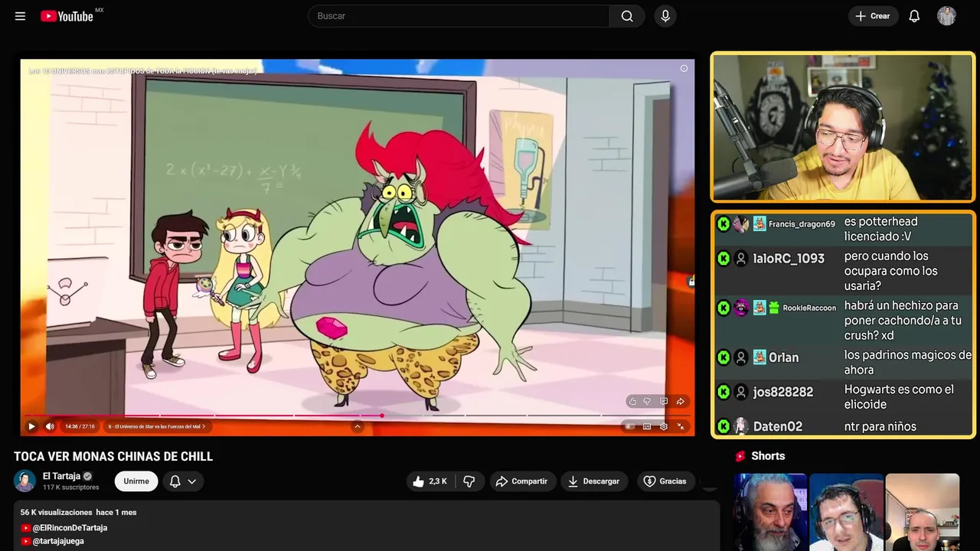Click the share arrow overlay inside the video
This screenshot has width=980, height=551.
point(680,401)
